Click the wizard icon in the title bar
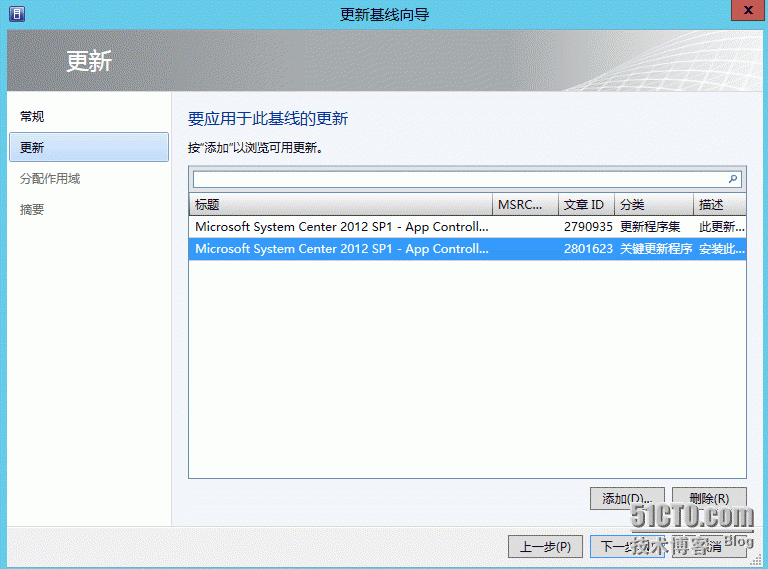The height and width of the screenshot is (569, 768). [x=17, y=14]
